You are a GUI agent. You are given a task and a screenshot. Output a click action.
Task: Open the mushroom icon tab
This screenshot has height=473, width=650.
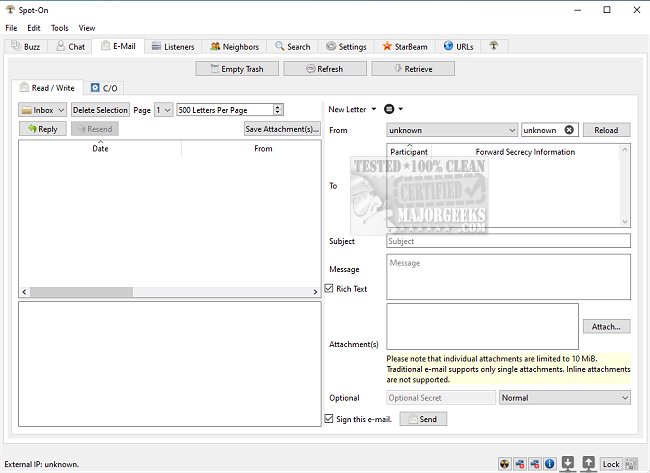493,46
